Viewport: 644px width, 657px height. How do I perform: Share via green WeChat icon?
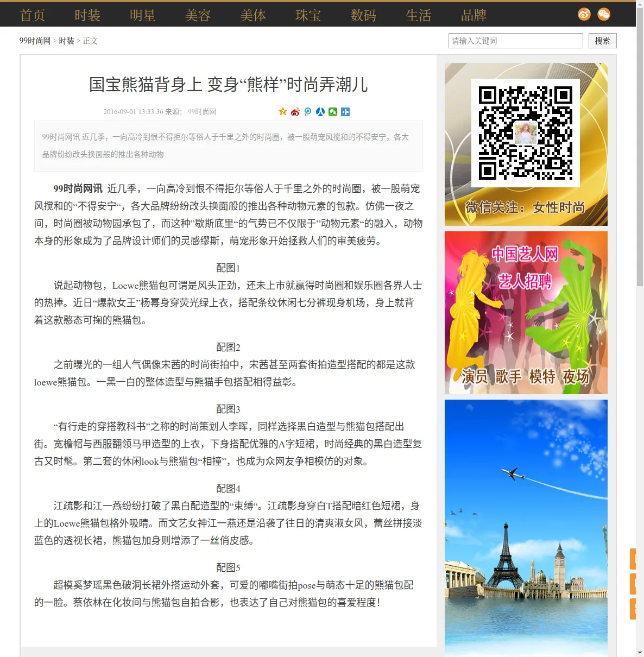(x=332, y=112)
